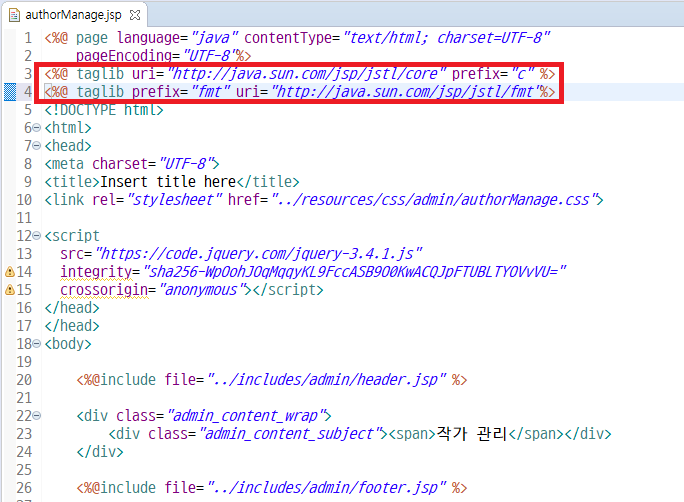This screenshot has height=502, width=684.
Task: Collapse the script fold marker on line 12
Action: (37, 236)
